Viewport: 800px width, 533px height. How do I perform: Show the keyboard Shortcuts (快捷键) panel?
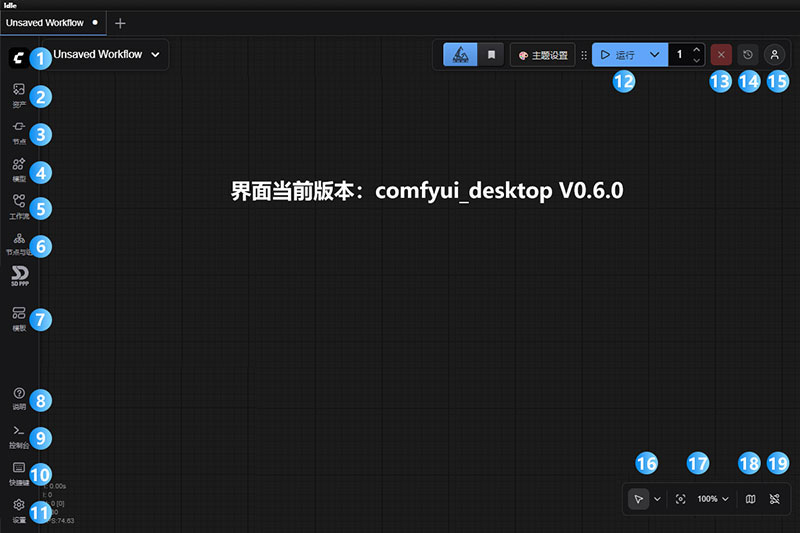(x=18, y=470)
